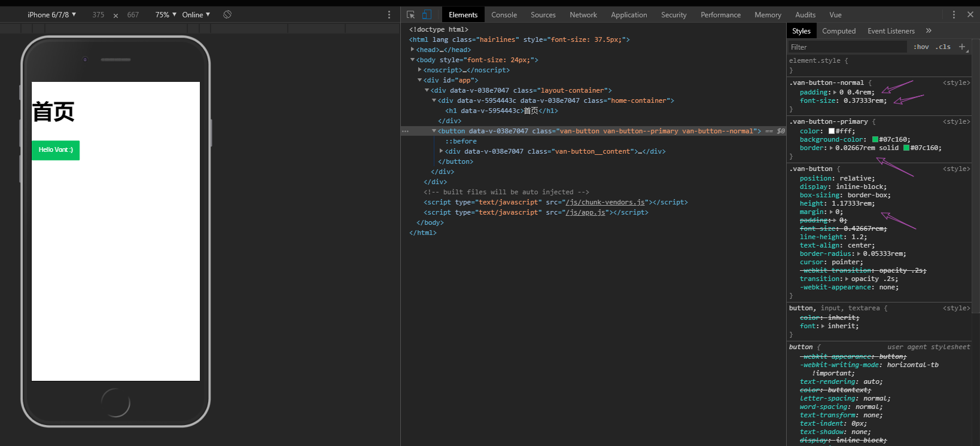Collapse the div id app node
The image size is (980, 446).
pyautogui.click(x=419, y=80)
